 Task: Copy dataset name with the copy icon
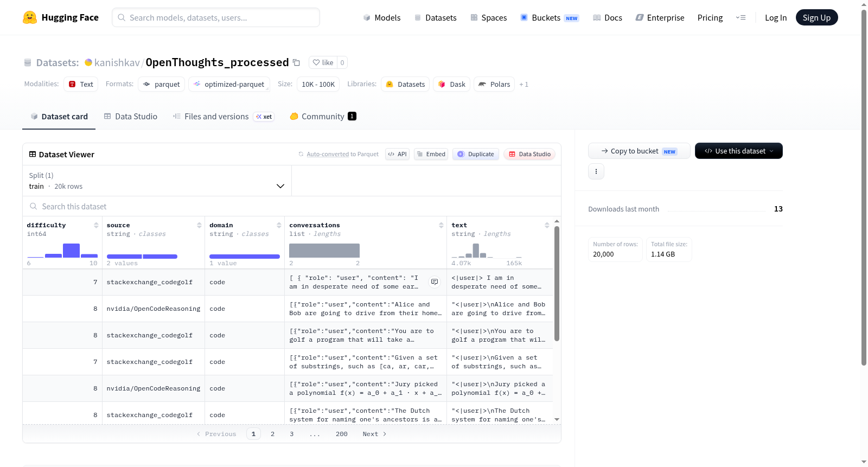click(296, 62)
